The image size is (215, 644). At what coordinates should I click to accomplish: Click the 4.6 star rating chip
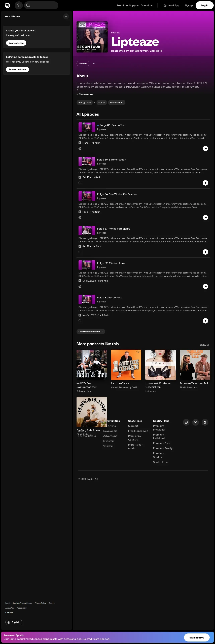point(84,102)
